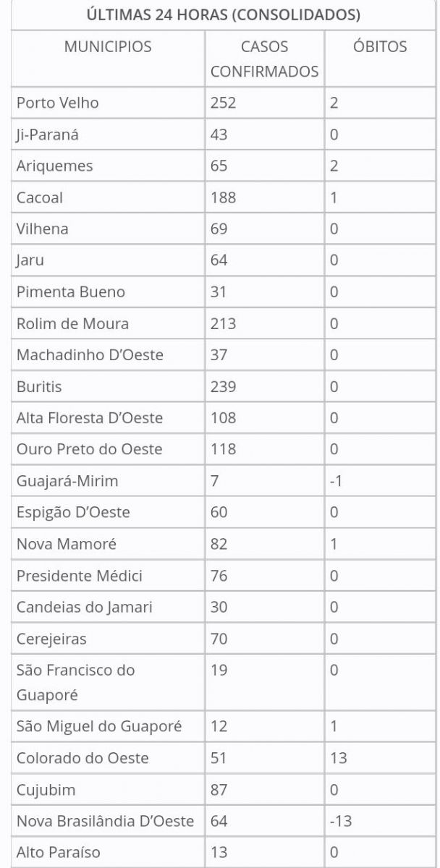The image size is (440, 868).
Task: Click confirmed cases value 252
Action: point(224,103)
